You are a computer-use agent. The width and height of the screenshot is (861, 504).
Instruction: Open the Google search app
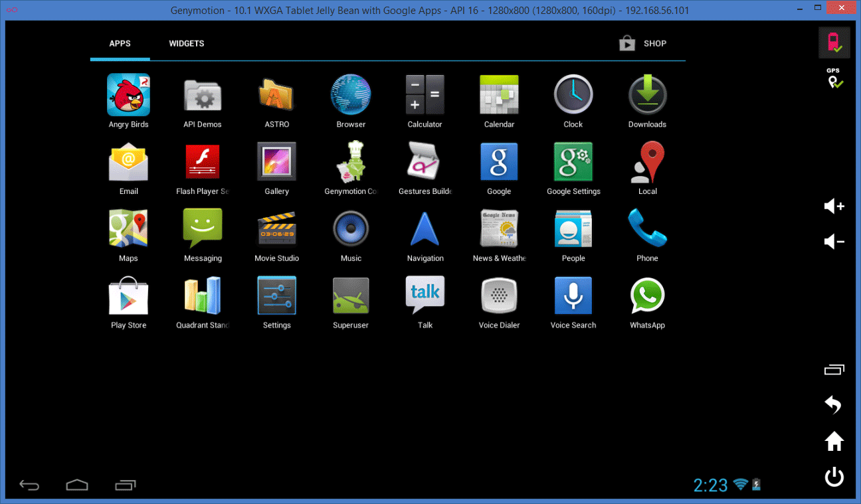coord(499,162)
